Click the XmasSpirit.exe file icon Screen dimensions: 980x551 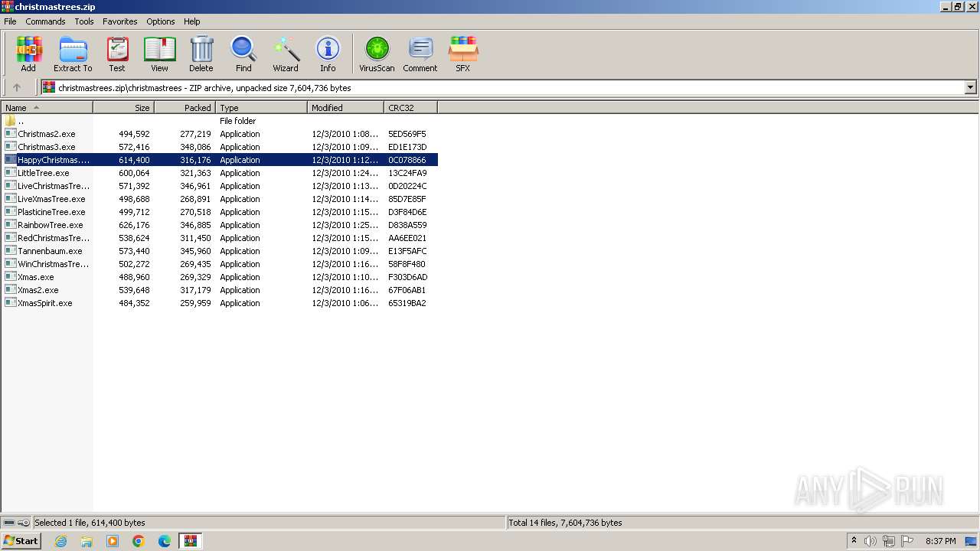(x=10, y=303)
